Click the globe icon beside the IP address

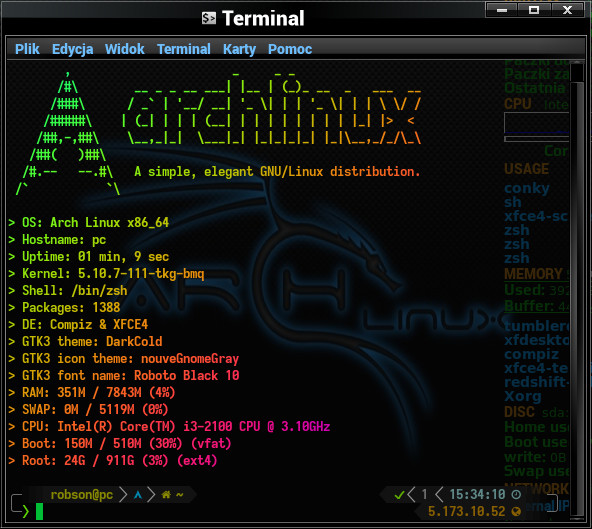[x=516, y=512]
